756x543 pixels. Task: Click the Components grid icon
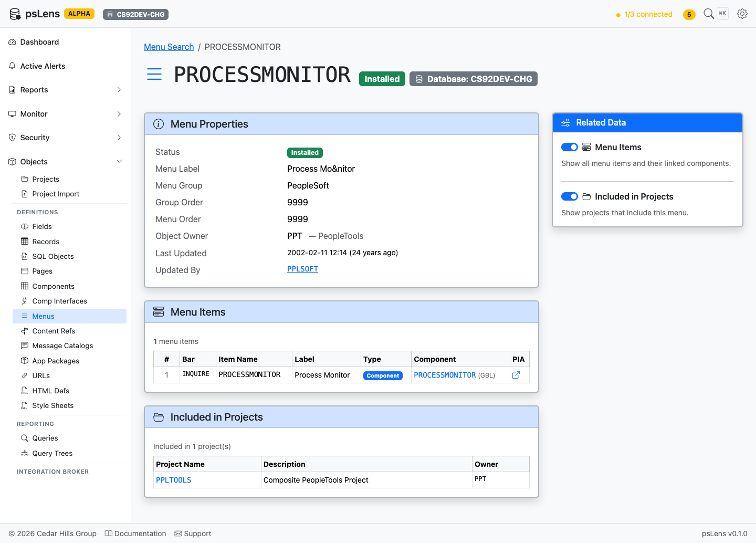click(x=25, y=286)
